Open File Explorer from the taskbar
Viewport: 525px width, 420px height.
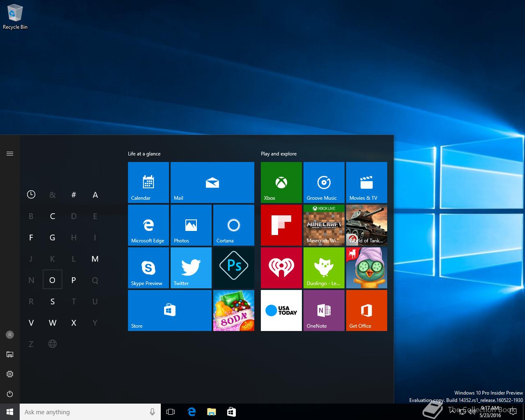coord(211,412)
